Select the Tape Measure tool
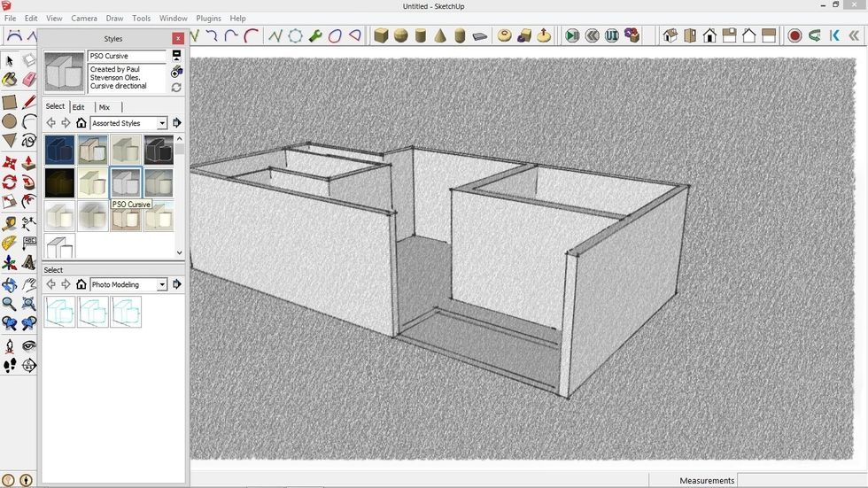Viewport: 868px width, 488px height. pos(10,223)
